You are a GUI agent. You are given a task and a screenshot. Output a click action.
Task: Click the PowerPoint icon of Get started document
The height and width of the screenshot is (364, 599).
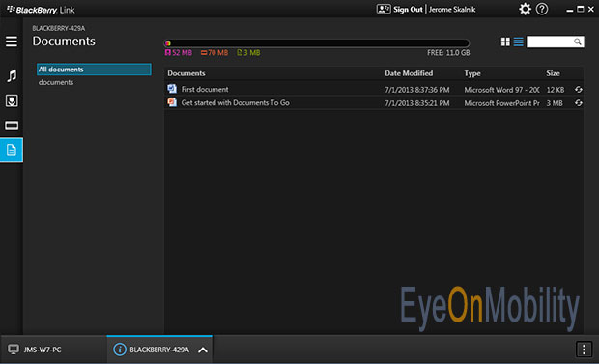click(x=172, y=102)
